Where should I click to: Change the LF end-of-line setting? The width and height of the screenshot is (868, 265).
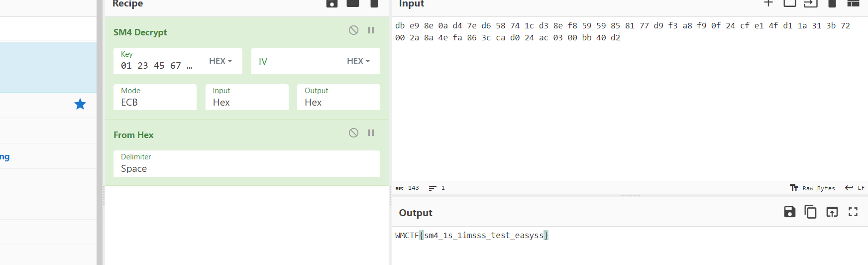click(x=855, y=188)
